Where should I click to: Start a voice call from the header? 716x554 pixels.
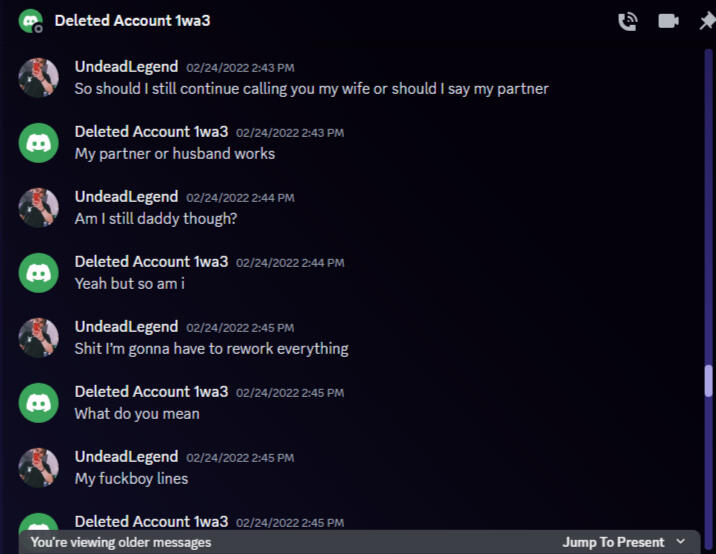628,21
